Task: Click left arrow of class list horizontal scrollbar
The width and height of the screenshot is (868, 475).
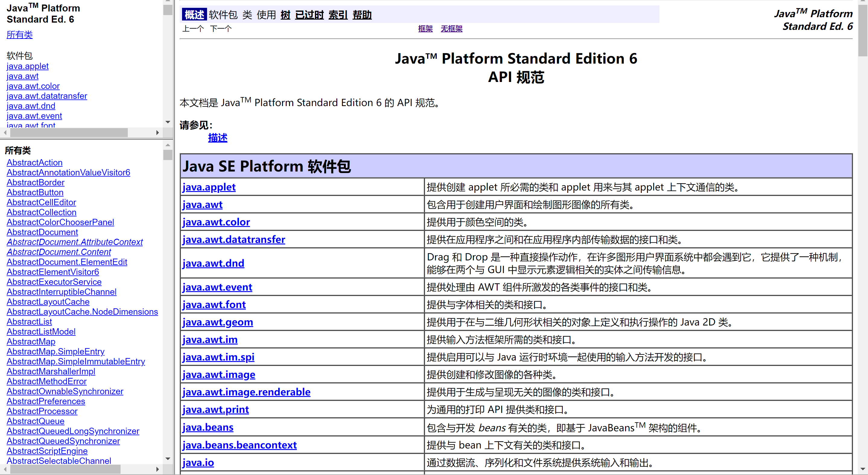Action: (x=5, y=469)
